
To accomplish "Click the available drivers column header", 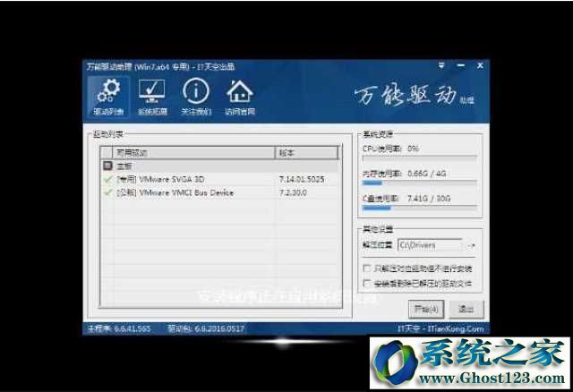I will click(193, 153).
